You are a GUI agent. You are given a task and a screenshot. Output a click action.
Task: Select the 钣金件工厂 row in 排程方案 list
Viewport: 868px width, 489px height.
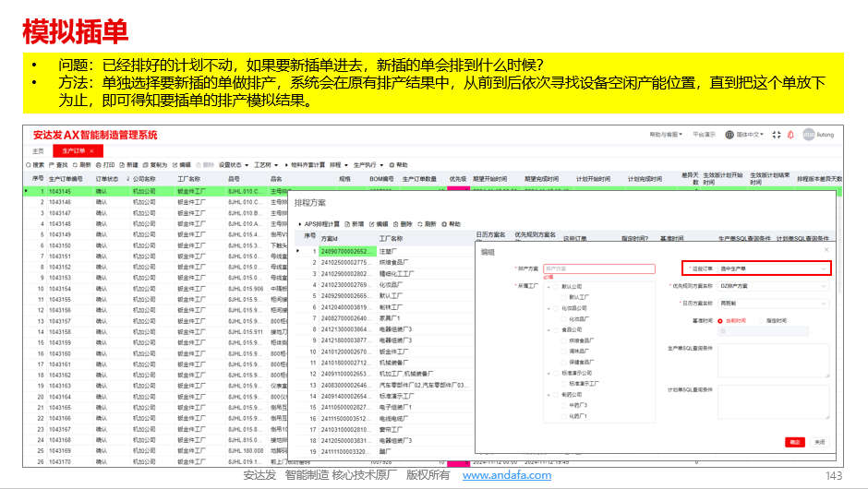click(383, 352)
